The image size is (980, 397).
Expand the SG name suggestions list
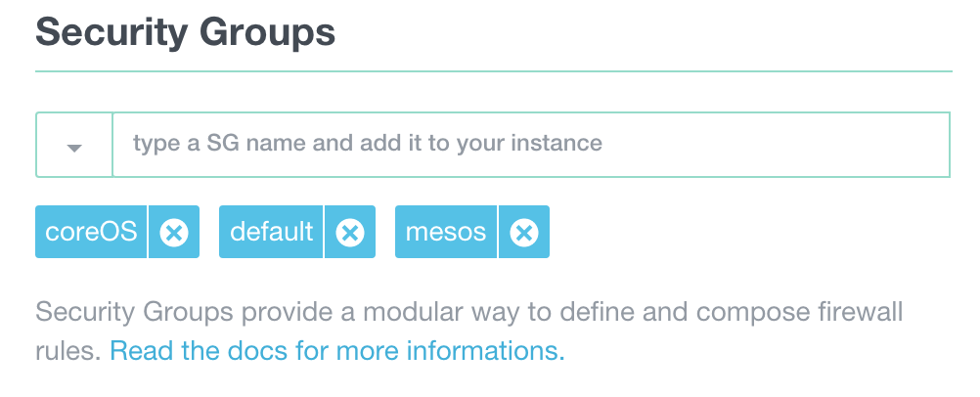(74, 146)
